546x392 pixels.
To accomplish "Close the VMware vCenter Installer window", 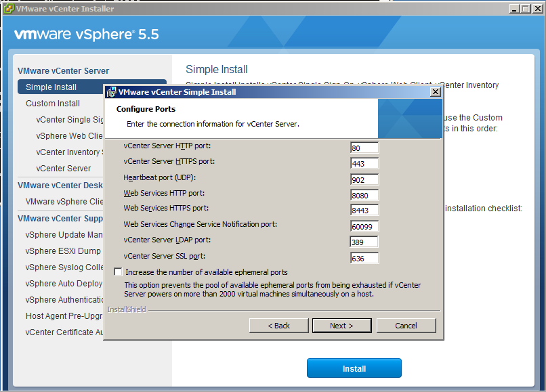I will coord(538,9).
